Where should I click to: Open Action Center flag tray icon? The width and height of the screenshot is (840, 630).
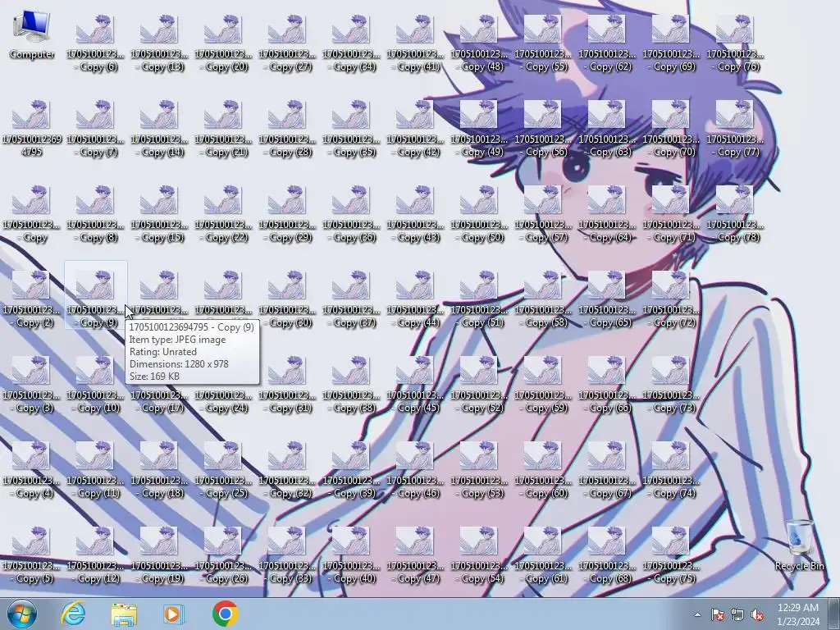coord(718,614)
